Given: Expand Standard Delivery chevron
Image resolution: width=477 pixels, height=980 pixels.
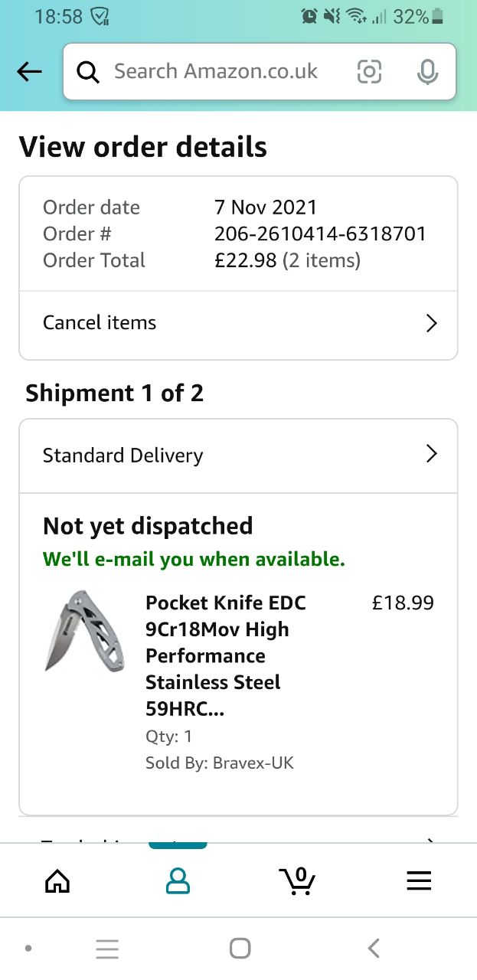Looking at the screenshot, I should pos(432,455).
